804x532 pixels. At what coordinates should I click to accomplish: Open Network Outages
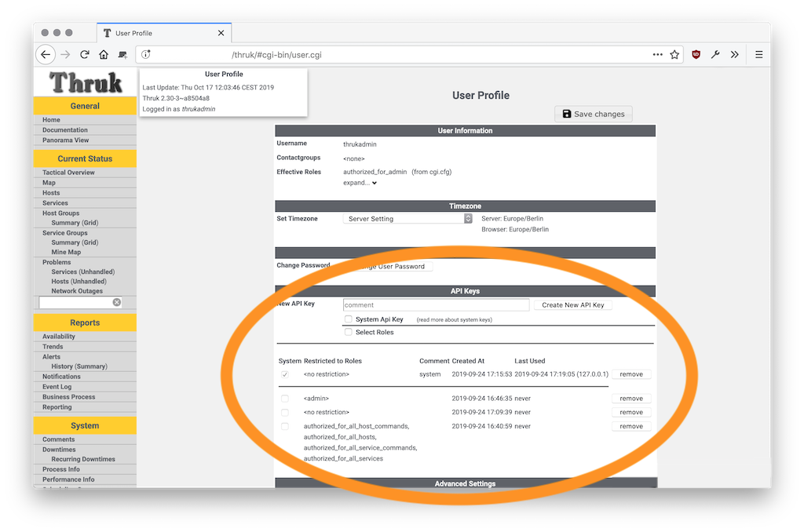pyautogui.click(x=77, y=291)
